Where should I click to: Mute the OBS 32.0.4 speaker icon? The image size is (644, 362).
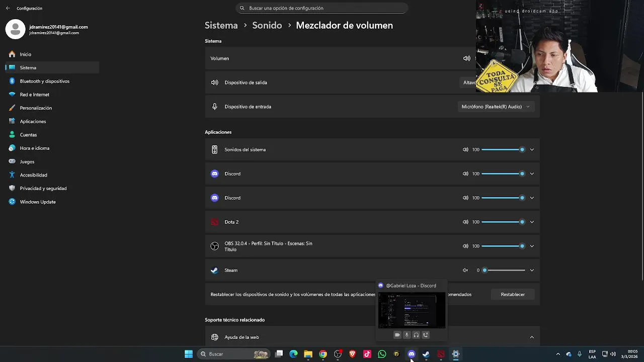[x=465, y=246]
